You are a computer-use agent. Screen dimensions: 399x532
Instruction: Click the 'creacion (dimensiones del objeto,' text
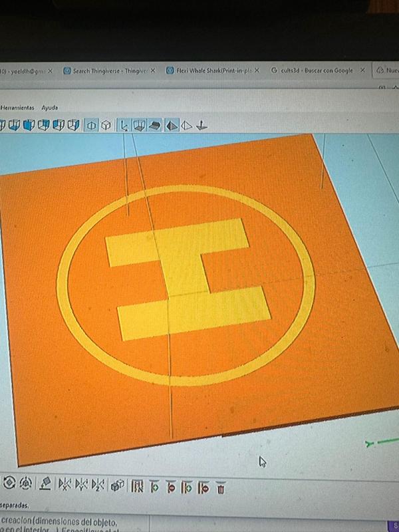coord(59,521)
